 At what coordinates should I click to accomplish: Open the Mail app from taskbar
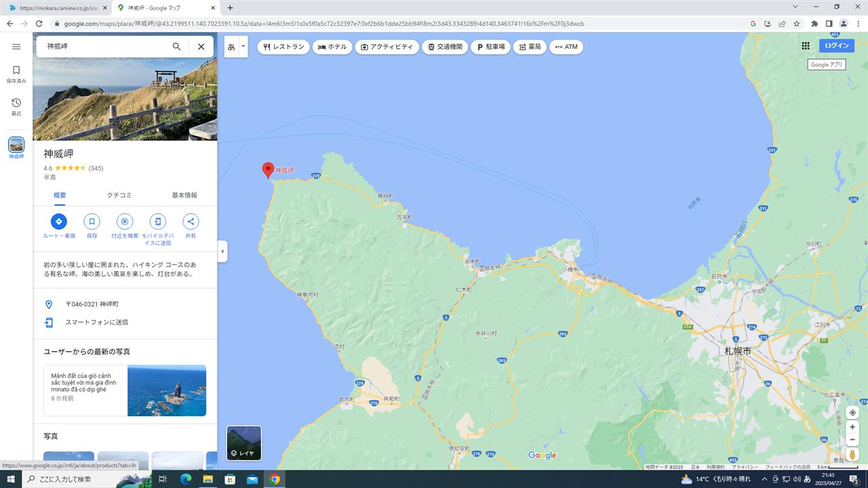coord(252,479)
